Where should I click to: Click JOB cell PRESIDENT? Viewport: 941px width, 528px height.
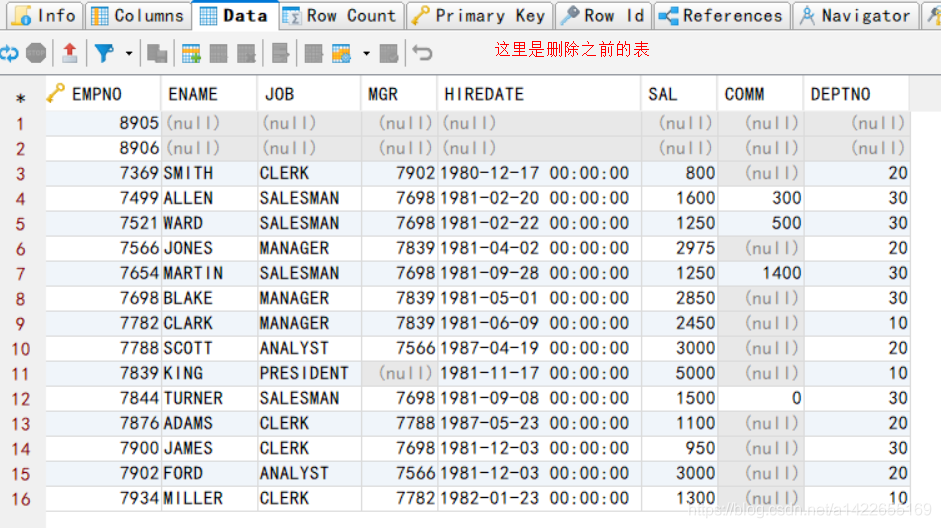pyautogui.click(x=310, y=373)
